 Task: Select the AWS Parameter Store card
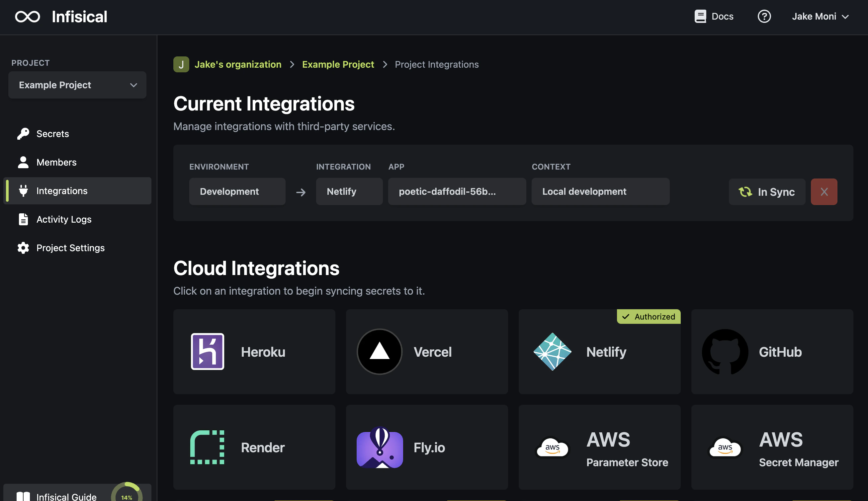tap(599, 447)
